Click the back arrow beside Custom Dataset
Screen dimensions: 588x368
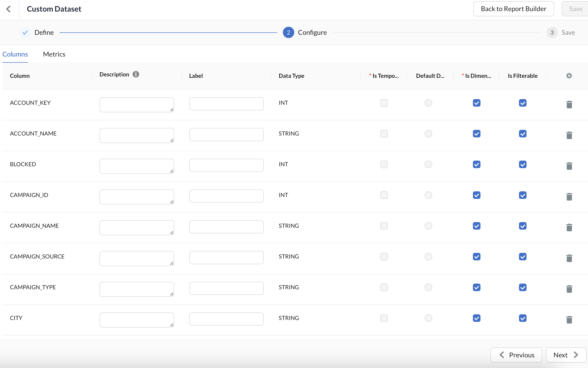[9, 9]
